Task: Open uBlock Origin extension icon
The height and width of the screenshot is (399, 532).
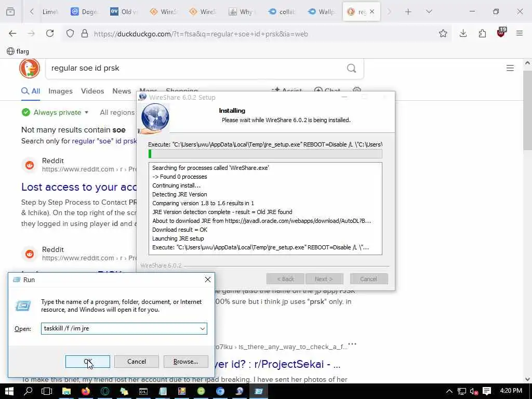Action: pyautogui.click(x=501, y=33)
